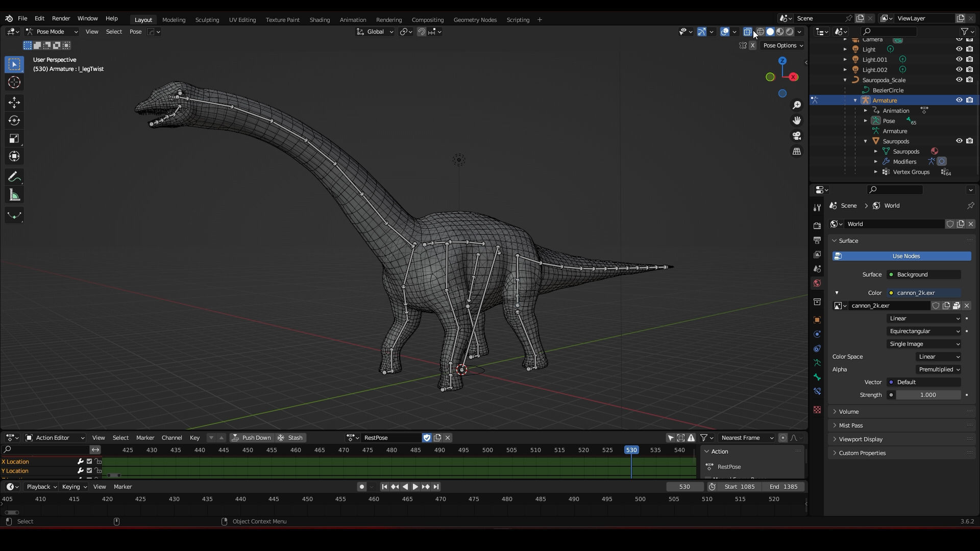Image resolution: width=980 pixels, height=551 pixels.
Task: Click the Push Down button
Action: (251, 438)
